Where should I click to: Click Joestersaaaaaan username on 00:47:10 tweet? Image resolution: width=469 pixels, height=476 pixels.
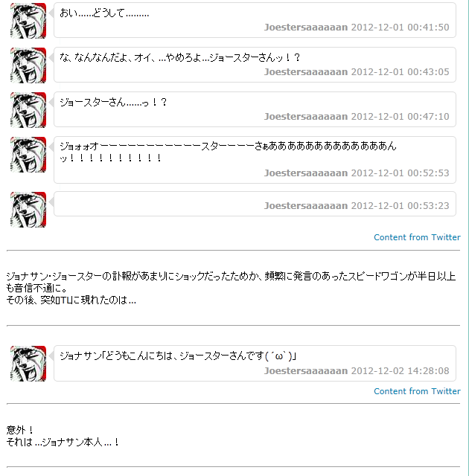point(306,116)
